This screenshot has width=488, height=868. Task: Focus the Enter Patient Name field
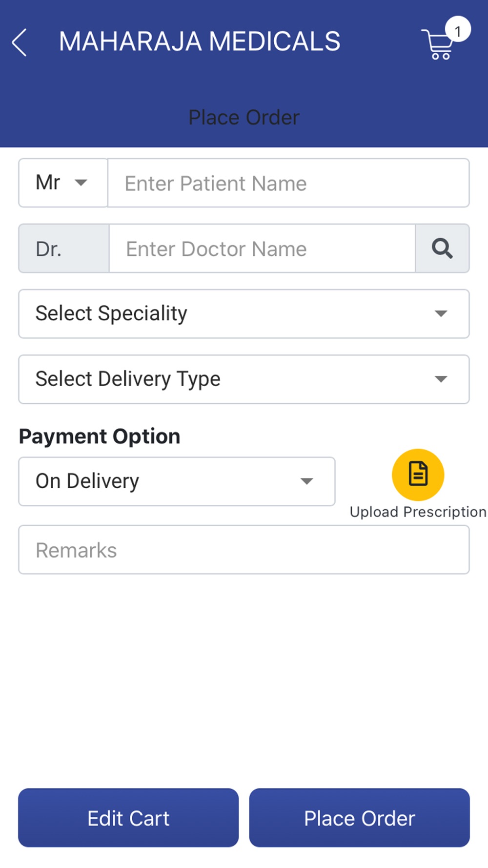click(288, 183)
